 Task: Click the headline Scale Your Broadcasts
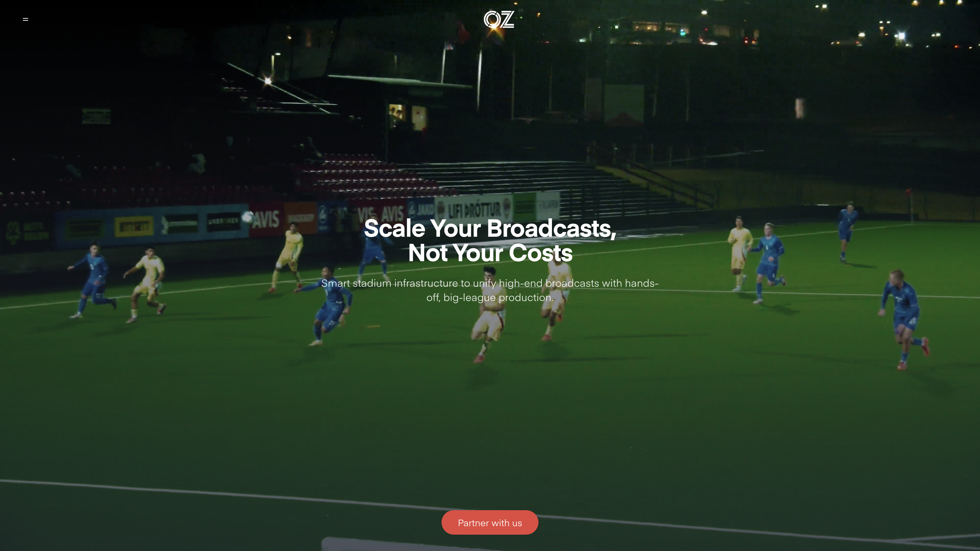[490, 228]
